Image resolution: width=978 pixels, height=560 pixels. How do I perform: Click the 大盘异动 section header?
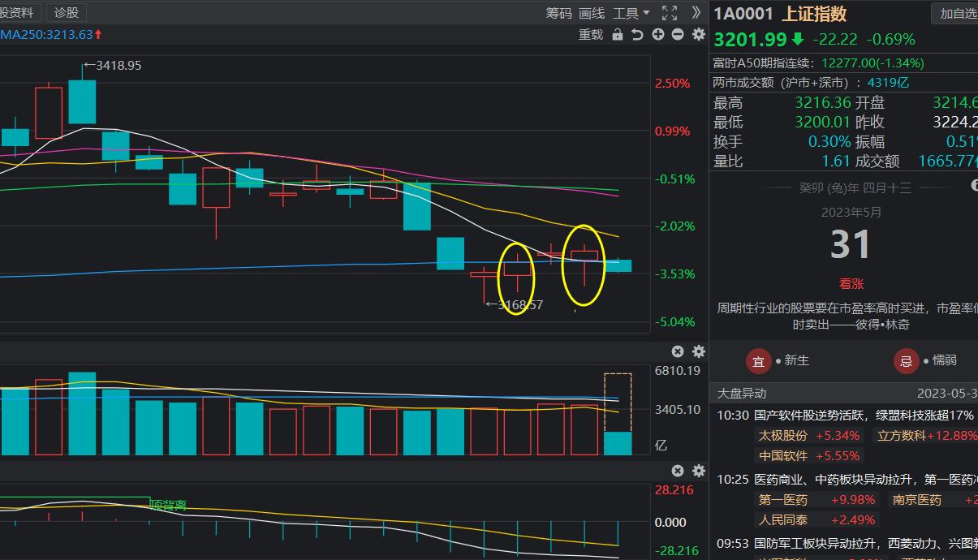point(742,393)
